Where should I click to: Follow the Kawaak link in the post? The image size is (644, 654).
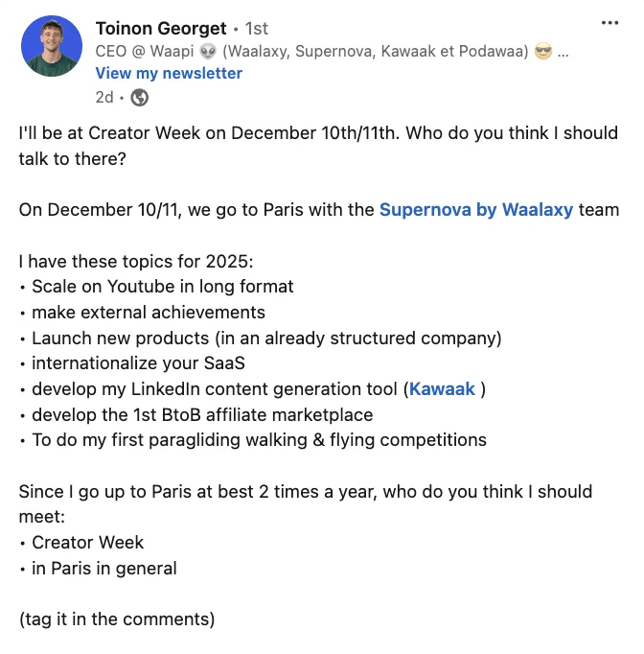[x=442, y=389]
